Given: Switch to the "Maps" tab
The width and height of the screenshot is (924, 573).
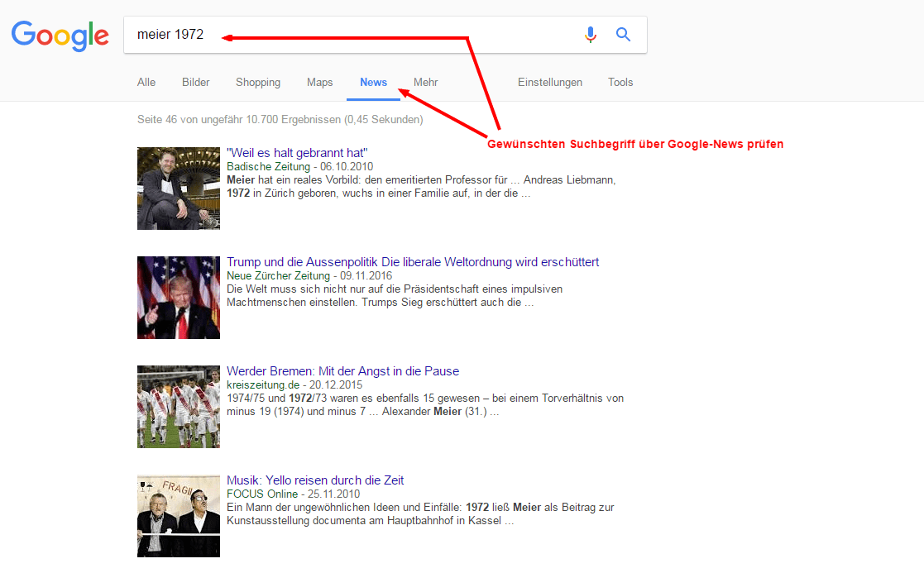Looking at the screenshot, I should point(319,82).
